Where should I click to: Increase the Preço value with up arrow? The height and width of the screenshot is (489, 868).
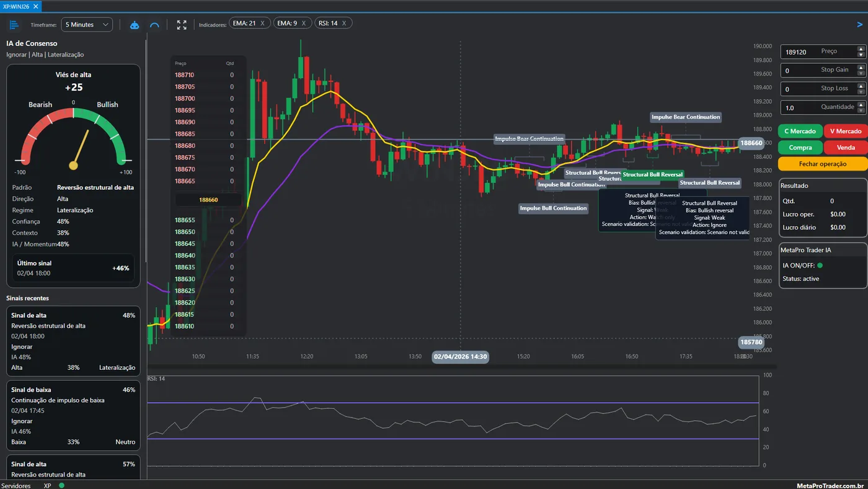(x=861, y=48)
